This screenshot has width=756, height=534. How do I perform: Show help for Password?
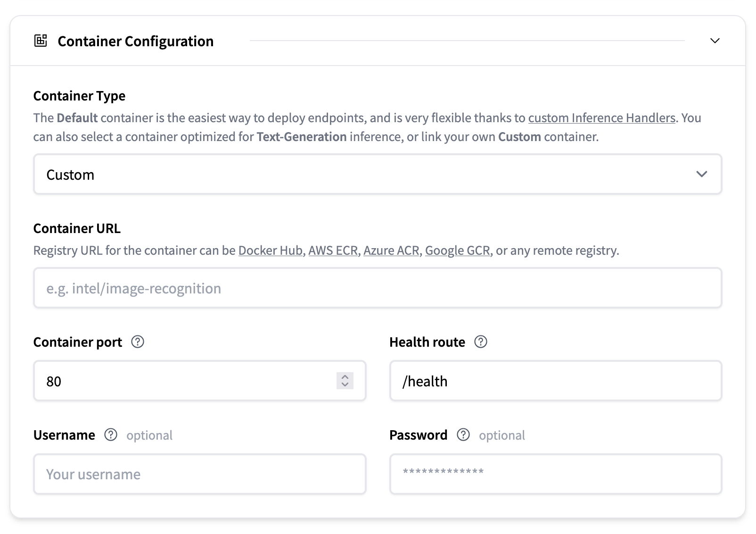click(463, 435)
